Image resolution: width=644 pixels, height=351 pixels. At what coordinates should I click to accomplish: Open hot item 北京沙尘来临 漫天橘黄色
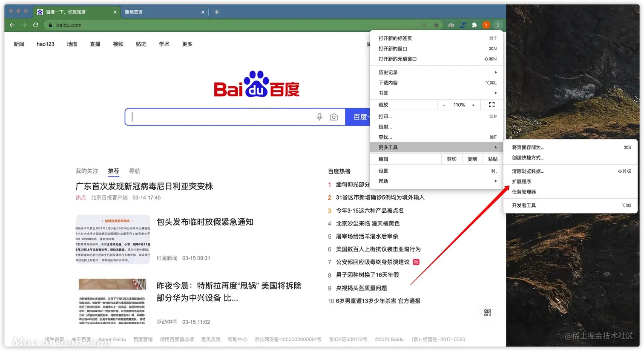(x=368, y=223)
